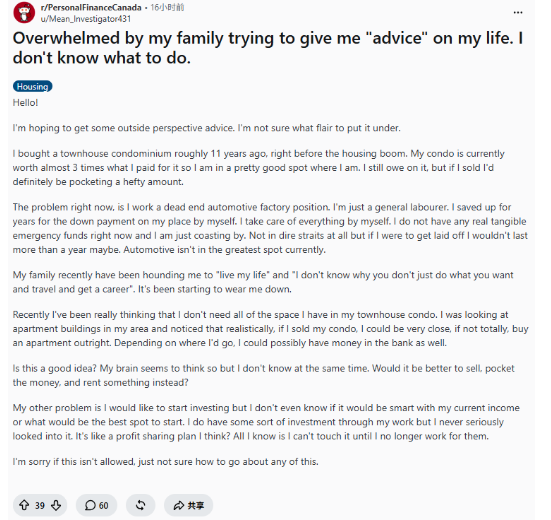The image size is (551, 520).
Task: Open user profile u/Mean_Investigator431
Action: click(86, 19)
